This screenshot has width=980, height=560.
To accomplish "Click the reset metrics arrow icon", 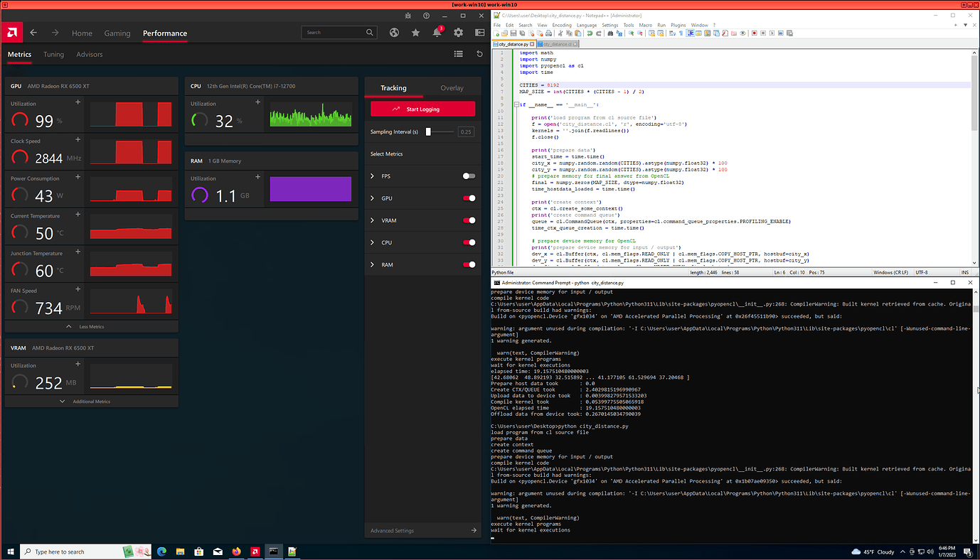I will (479, 54).
